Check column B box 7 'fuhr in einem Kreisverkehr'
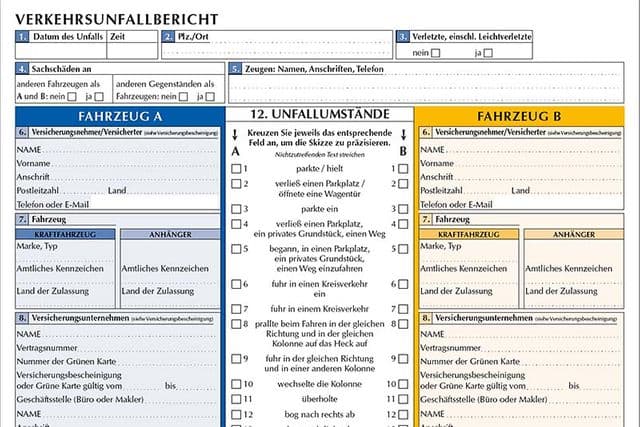The height and width of the screenshot is (427, 640). tap(403, 309)
